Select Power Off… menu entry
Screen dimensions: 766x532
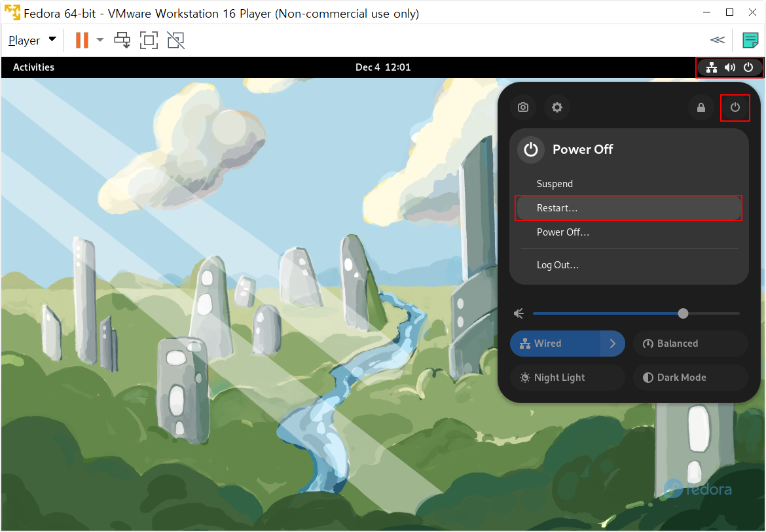click(x=629, y=232)
